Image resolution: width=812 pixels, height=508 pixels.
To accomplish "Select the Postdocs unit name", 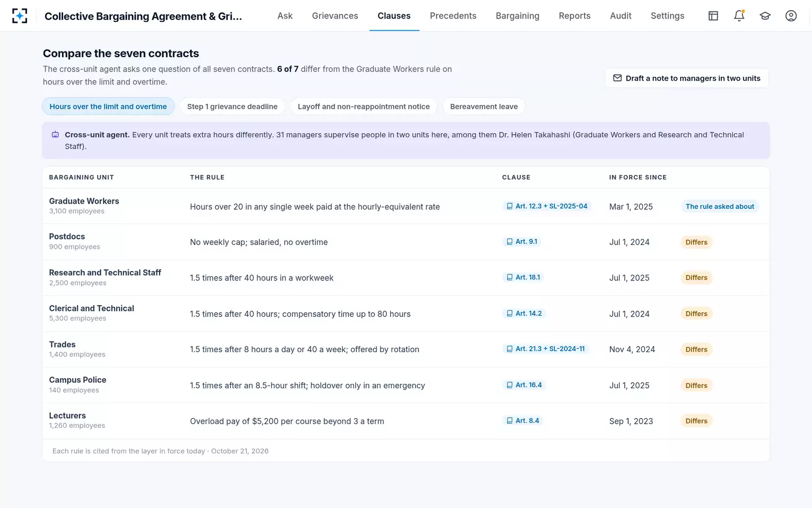I will pos(67,237).
